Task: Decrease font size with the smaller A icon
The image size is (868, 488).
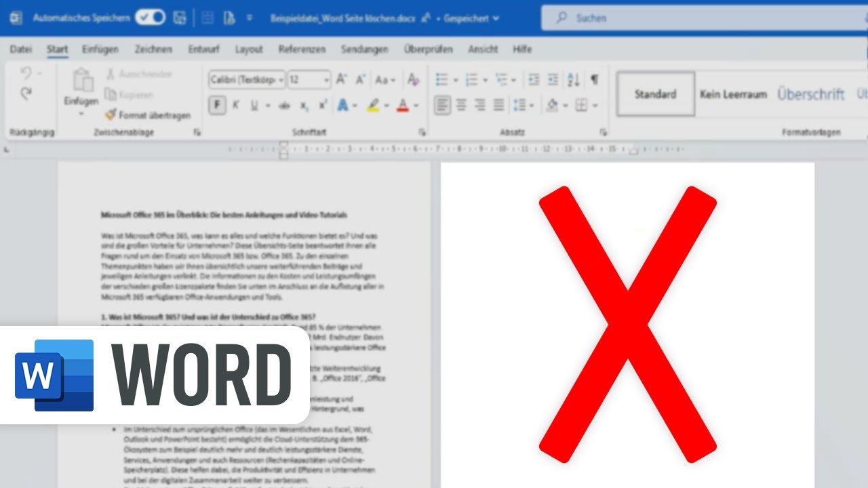Action: click(360, 80)
